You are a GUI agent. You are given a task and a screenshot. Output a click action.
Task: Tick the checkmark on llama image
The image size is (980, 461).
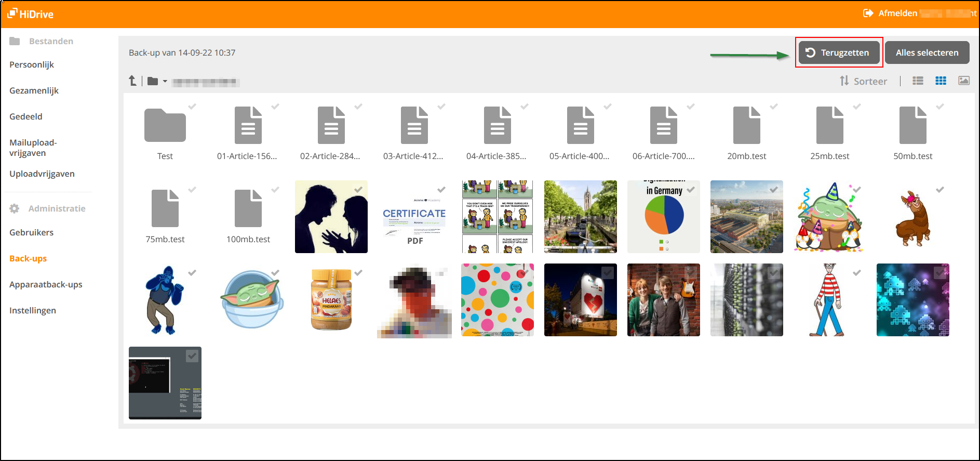coord(940,189)
